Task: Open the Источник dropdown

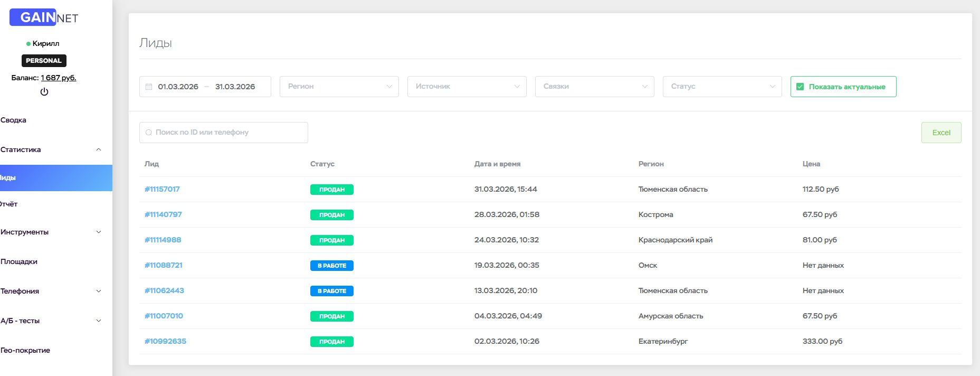Action: 467,87
